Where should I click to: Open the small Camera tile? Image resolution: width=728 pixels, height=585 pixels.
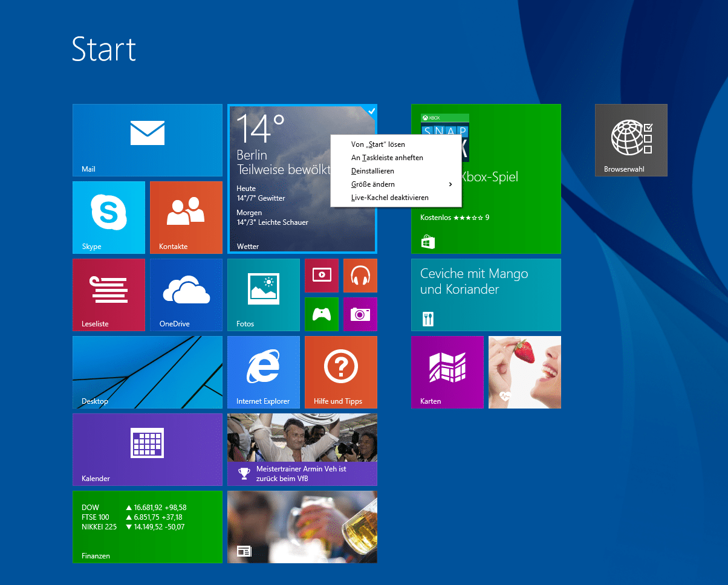[360, 314]
